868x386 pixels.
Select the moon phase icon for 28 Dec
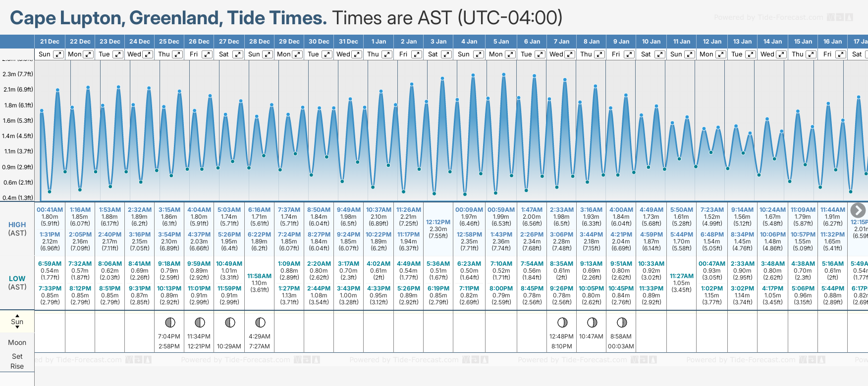tap(260, 323)
